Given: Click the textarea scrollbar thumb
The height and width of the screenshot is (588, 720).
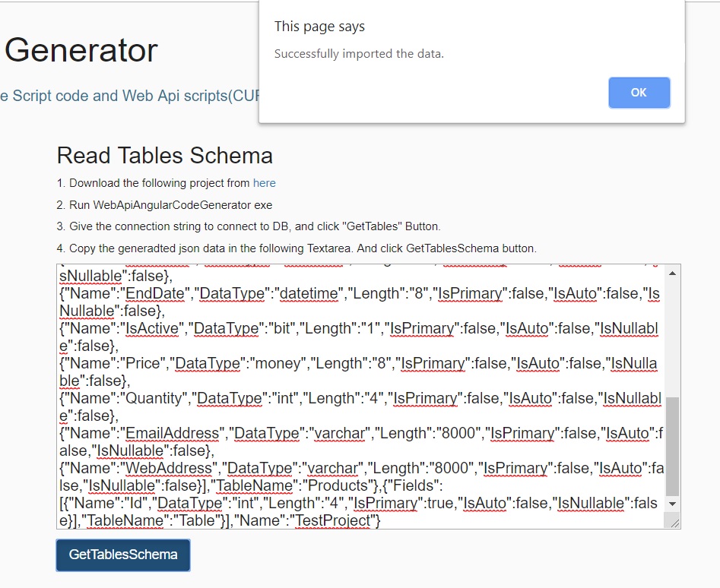Looking at the screenshot, I should click(672, 447).
